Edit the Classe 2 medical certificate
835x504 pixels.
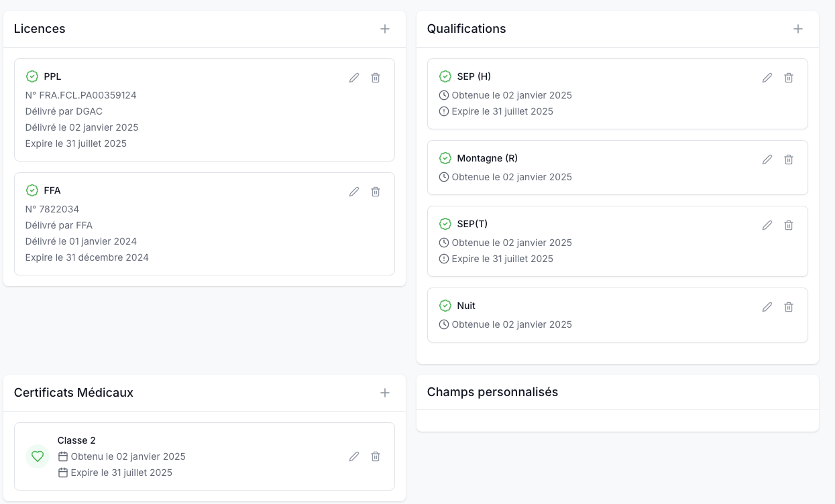point(354,456)
